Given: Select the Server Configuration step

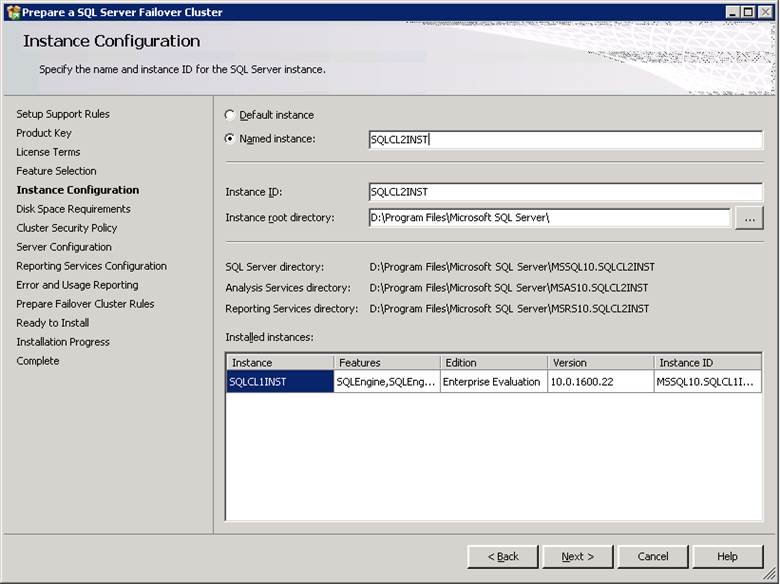Looking at the screenshot, I should click(64, 247).
